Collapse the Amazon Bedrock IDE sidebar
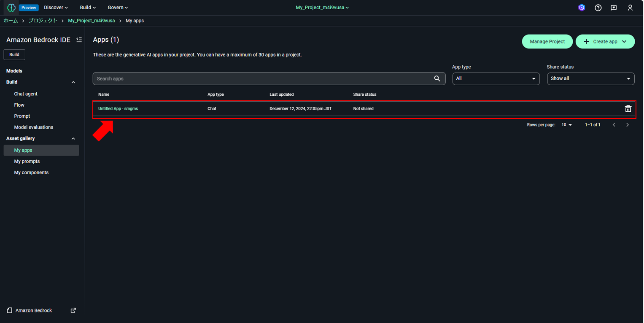 [79, 40]
